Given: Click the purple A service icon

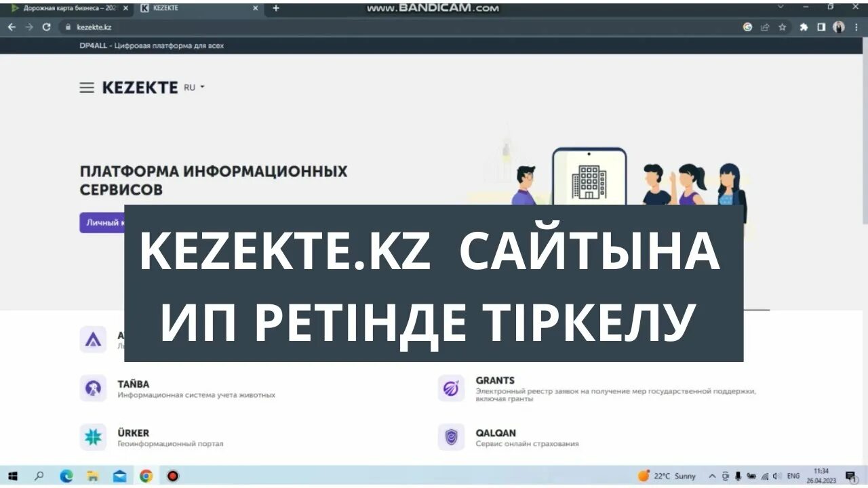Looking at the screenshot, I should 93,340.
